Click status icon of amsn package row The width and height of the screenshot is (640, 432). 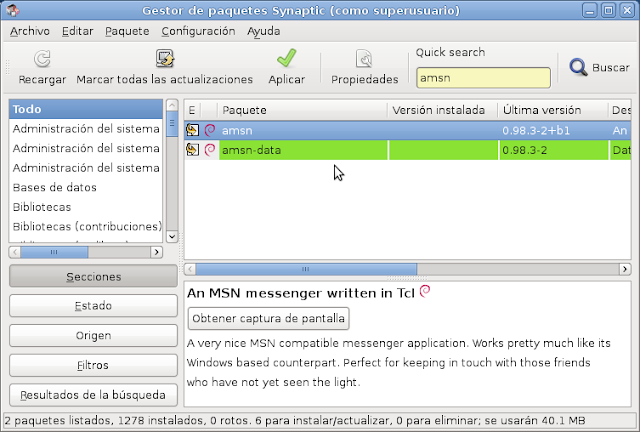(x=192, y=130)
